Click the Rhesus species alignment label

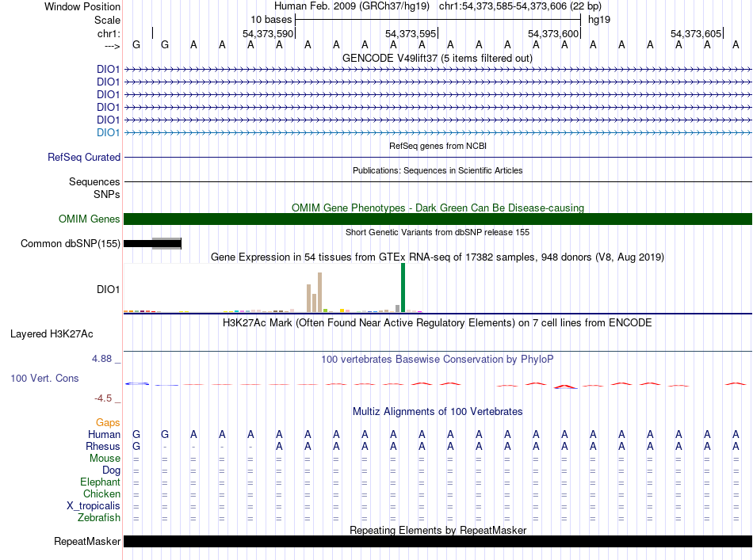pos(103,447)
